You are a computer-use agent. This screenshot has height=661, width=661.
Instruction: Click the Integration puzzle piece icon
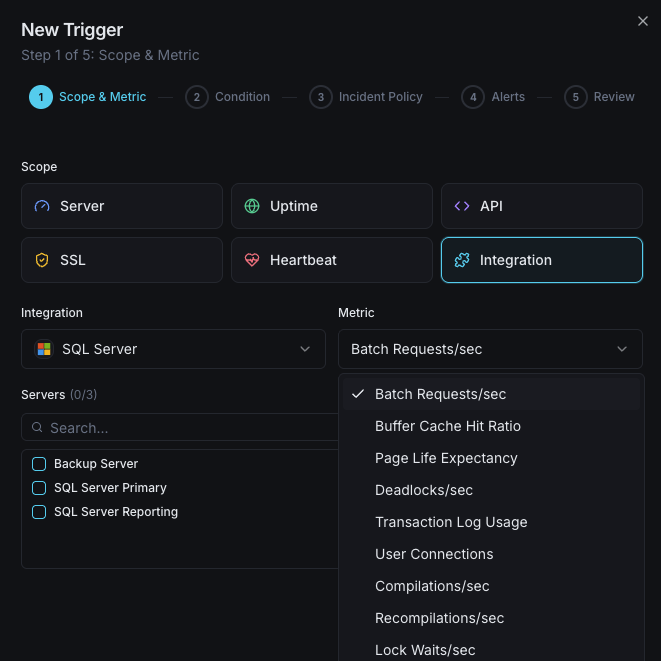tap(462, 260)
